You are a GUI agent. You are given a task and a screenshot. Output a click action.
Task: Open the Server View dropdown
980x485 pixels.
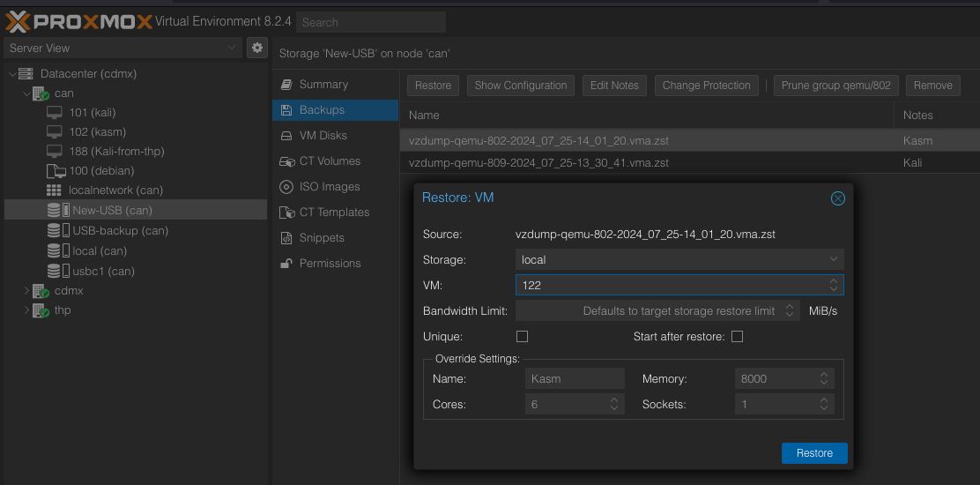pos(123,48)
